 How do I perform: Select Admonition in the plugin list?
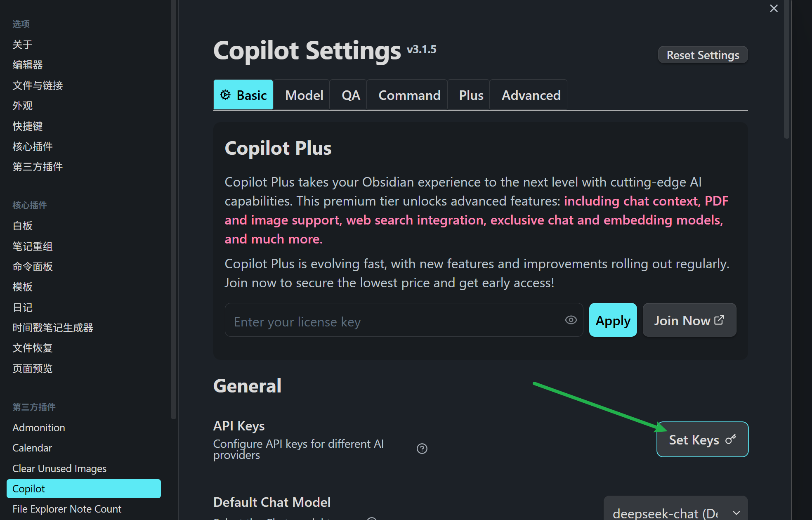39,428
